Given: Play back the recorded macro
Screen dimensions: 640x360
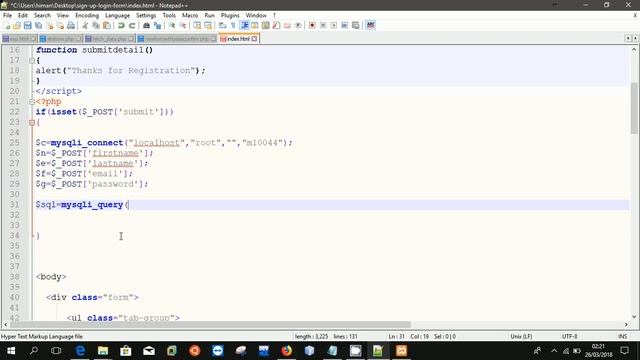Looking at the screenshot, I should 333,25.
